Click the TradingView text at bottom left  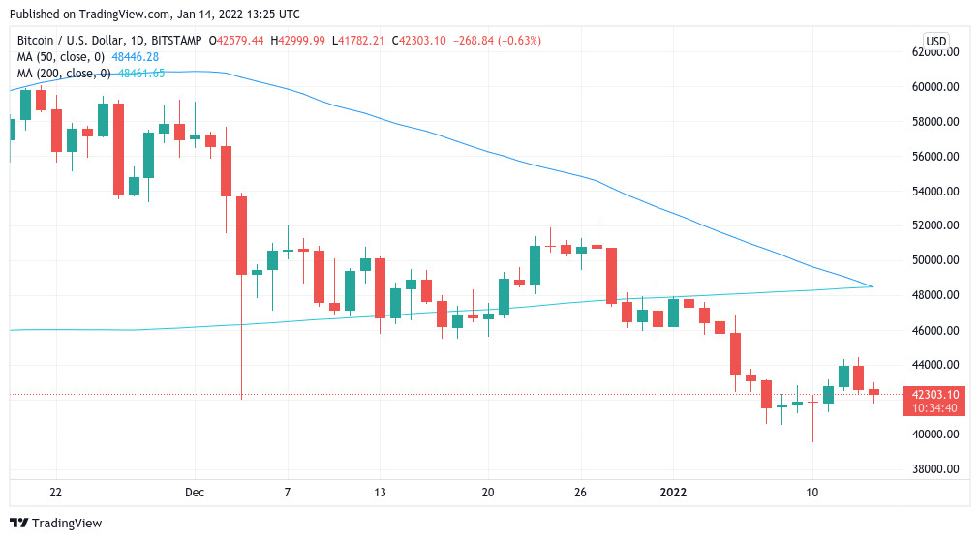67,523
